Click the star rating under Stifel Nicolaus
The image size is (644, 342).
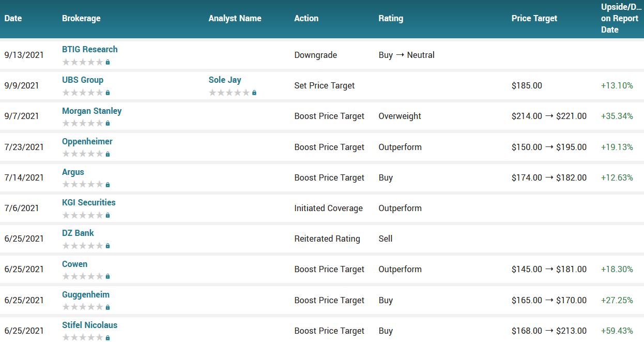tap(83, 337)
